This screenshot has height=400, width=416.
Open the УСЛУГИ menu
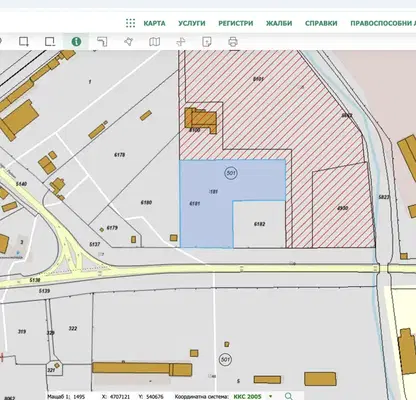point(192,23)
